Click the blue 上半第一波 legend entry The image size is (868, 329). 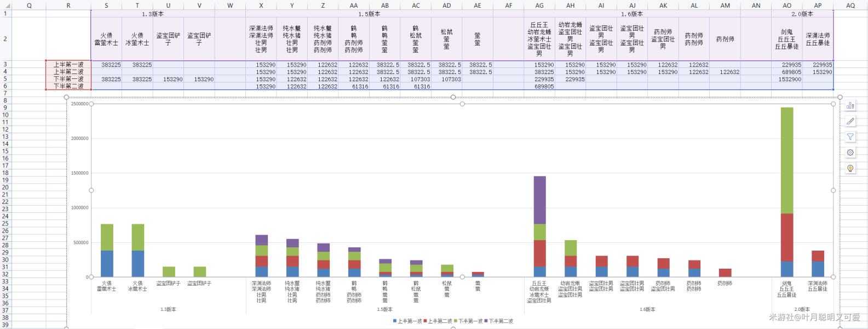point(407,321)
